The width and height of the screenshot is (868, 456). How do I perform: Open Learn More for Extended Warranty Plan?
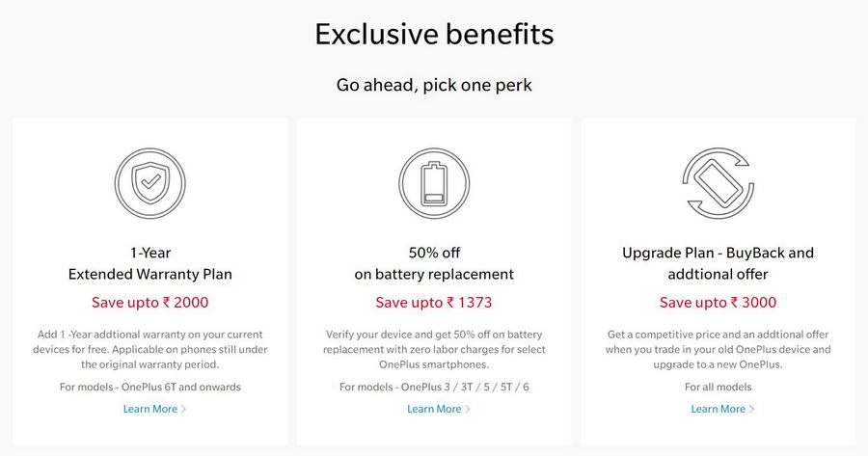(x=150, y=409)
